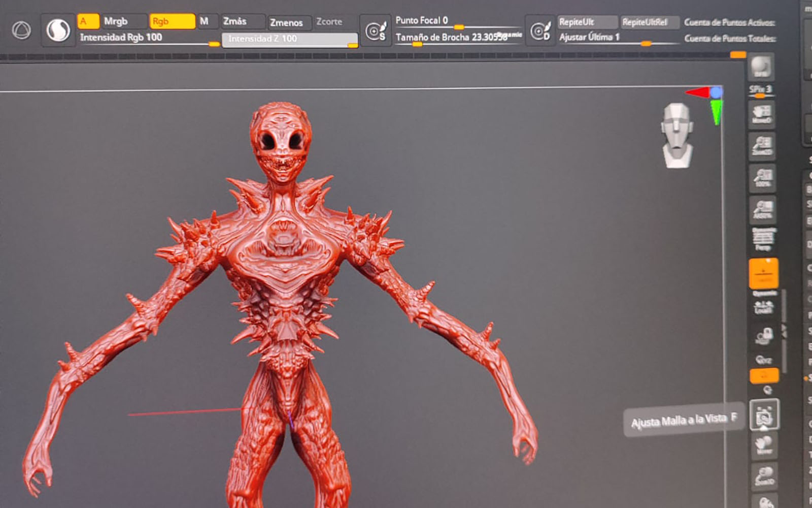
Task: Select Zmás sculpt mode
Action: [243, 21]
